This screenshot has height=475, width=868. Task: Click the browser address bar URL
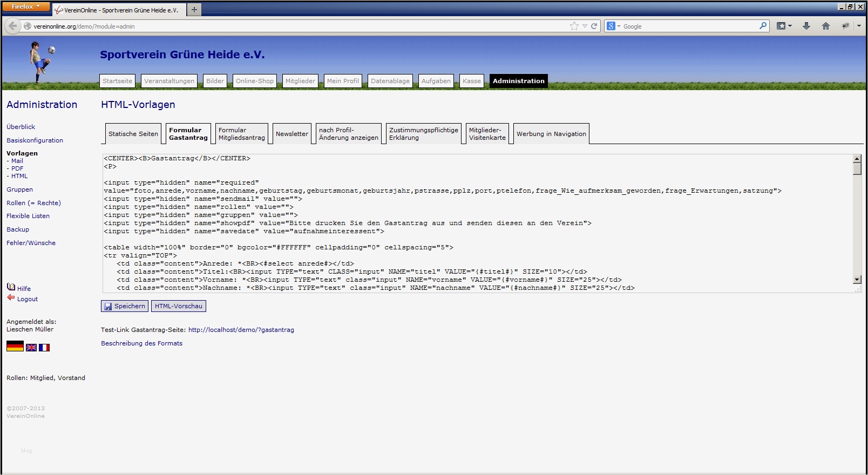click(84, 26)
